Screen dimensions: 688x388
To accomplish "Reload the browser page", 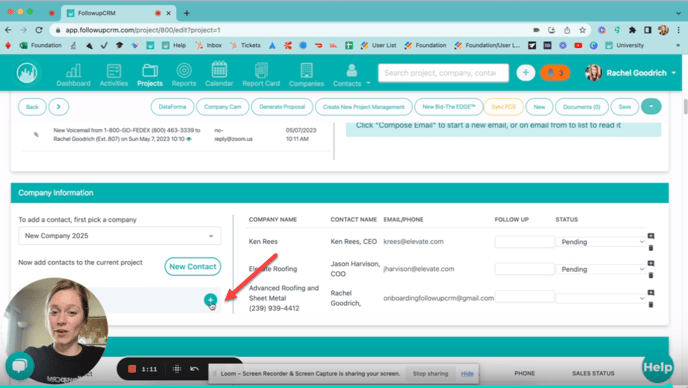I will tap(39, 30).
